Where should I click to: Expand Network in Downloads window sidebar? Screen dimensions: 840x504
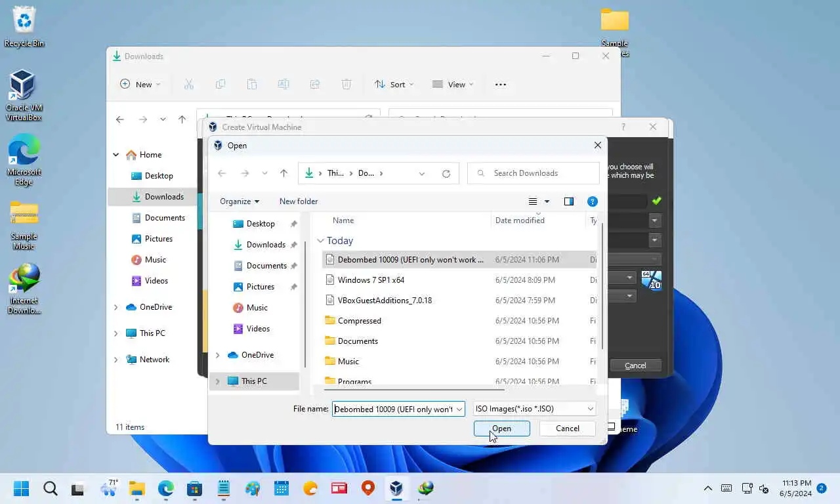coord(116,360)
